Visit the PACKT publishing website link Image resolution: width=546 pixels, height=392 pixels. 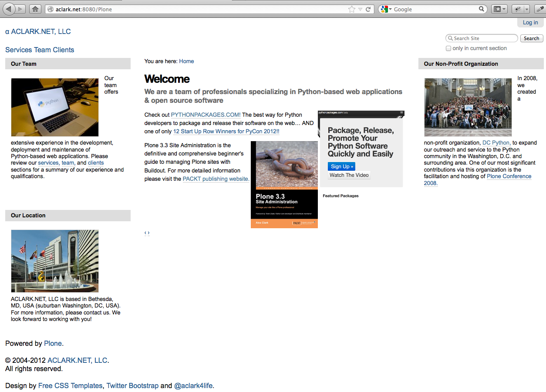[216, 179]
